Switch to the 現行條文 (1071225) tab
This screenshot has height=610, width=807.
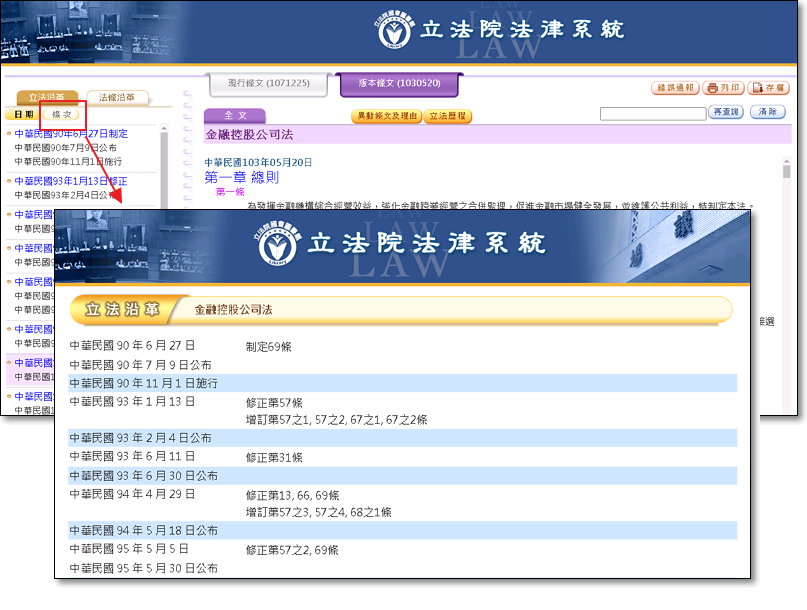pyautogui.click(x=268, y=84)
